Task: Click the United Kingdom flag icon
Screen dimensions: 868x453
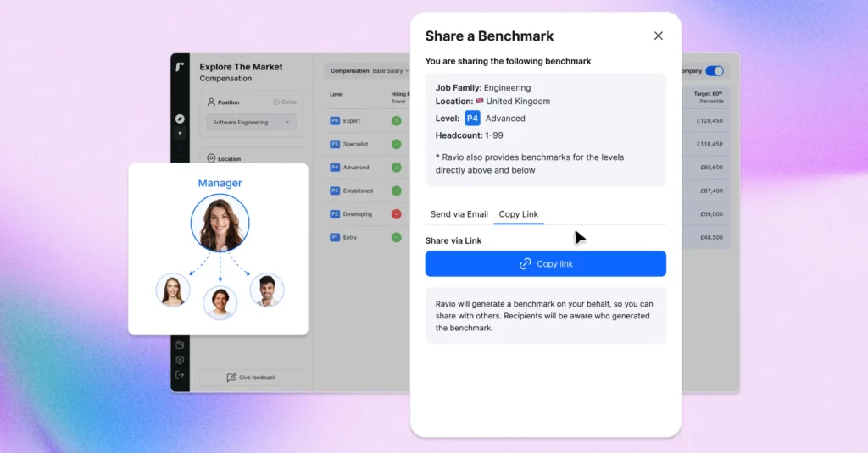Action: 480,102
